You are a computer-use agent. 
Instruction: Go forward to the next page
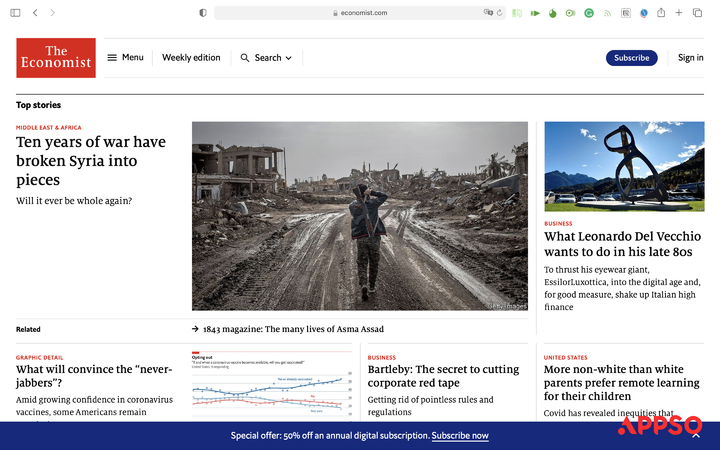pyautogui.click(x=52, y=13)
